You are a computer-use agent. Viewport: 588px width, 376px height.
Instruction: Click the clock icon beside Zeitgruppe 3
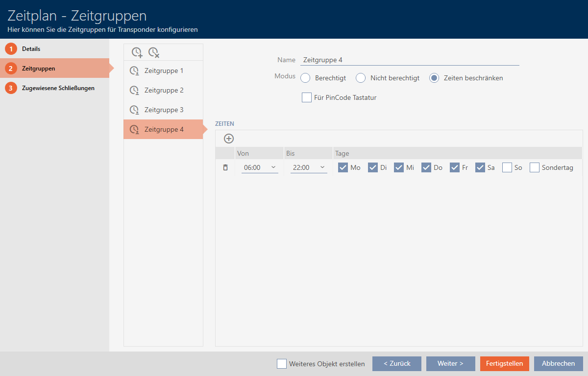(134, 110)
